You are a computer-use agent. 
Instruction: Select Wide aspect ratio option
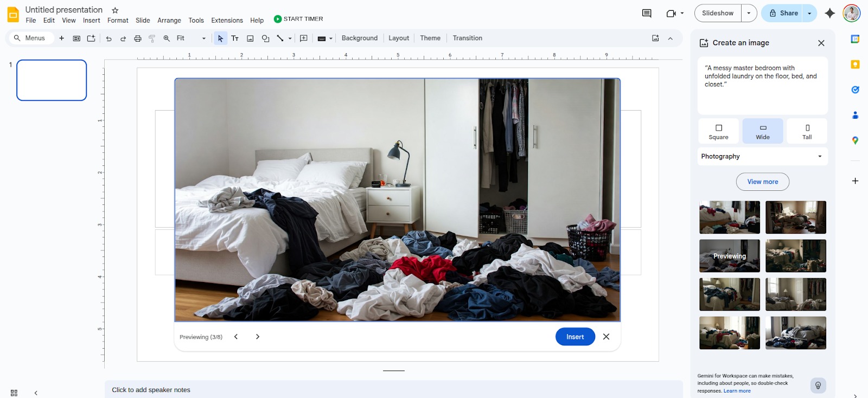[x=763, y=131]
